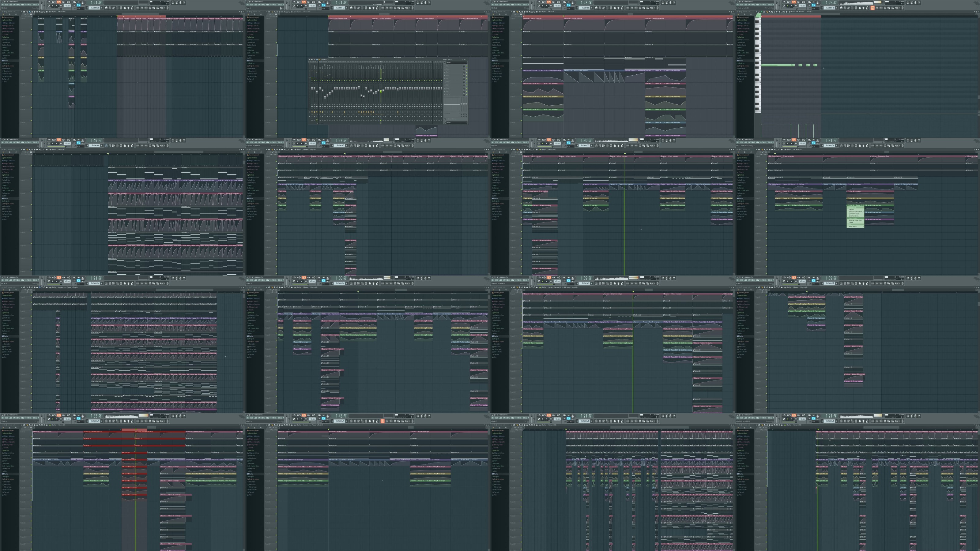This screenshot has height=551, width=980.
Task: Stop playback in the Pattern 39 window
Action: pyautogui.click(x=57, y=6)
